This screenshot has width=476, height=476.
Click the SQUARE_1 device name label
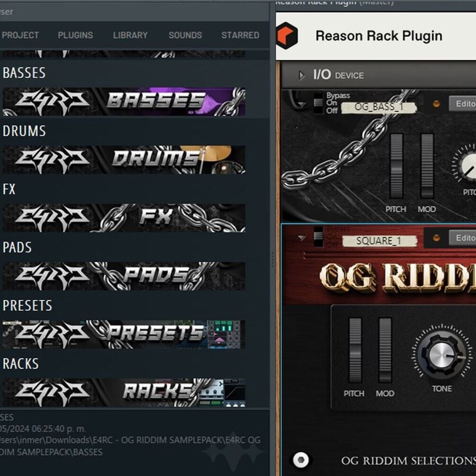pos(379,241)
